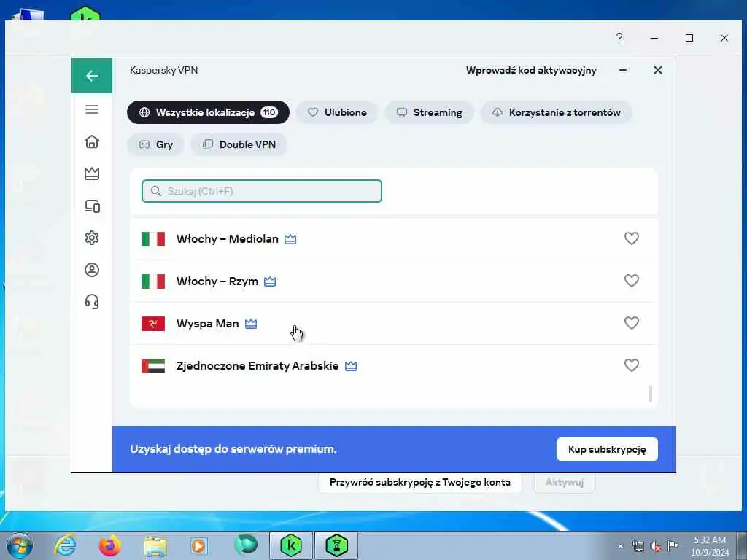Switch to the Streaming tab
The height and width of the screenshot is (560, 747).
(x=429, y=112)
